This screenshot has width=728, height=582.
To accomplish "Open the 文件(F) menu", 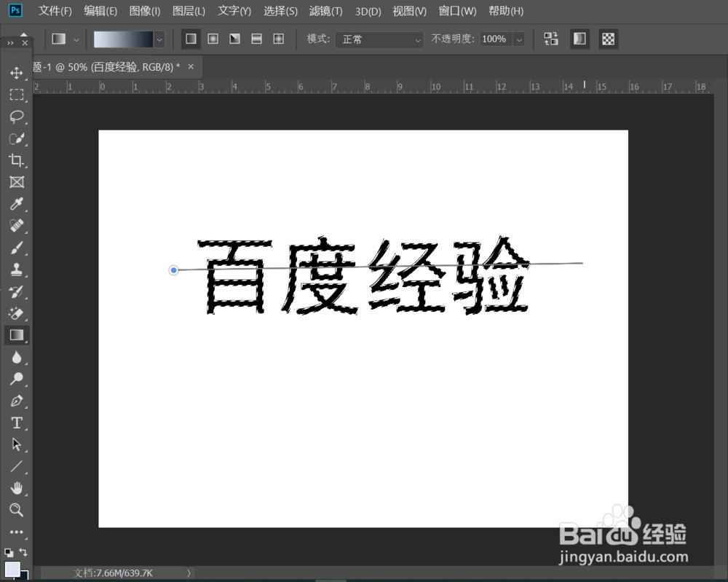I will tap(55, 11).
